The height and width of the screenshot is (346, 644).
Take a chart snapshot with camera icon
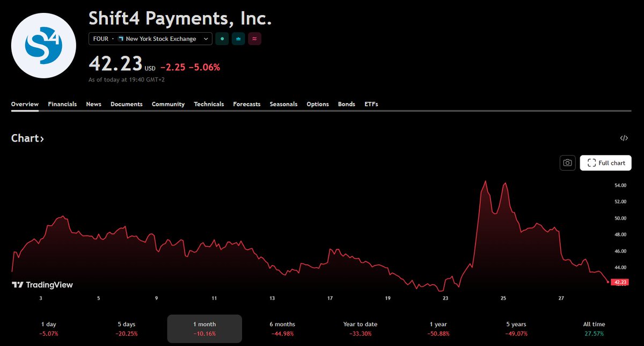point(567,163)
